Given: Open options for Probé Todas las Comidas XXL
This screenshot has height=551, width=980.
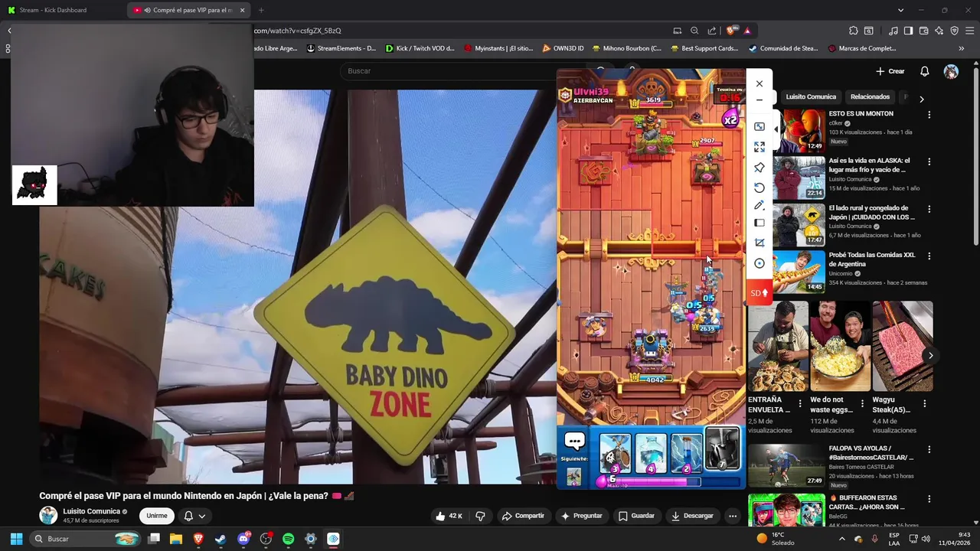Looking at the screenshot, I should pyautogui.click(x=929, y=256).
